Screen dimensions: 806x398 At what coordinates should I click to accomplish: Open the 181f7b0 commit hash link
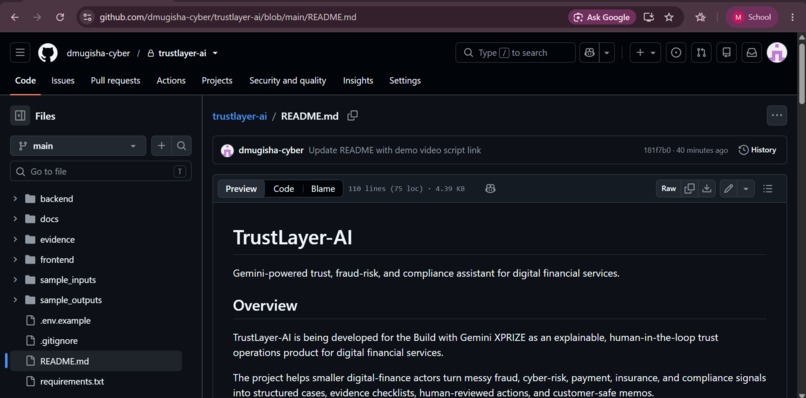tap(657, 150)
